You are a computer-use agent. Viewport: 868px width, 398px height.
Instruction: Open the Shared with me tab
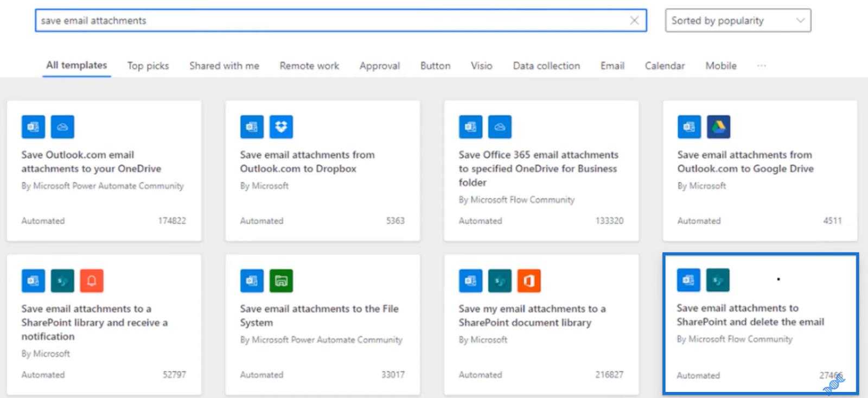coord(224,66)
